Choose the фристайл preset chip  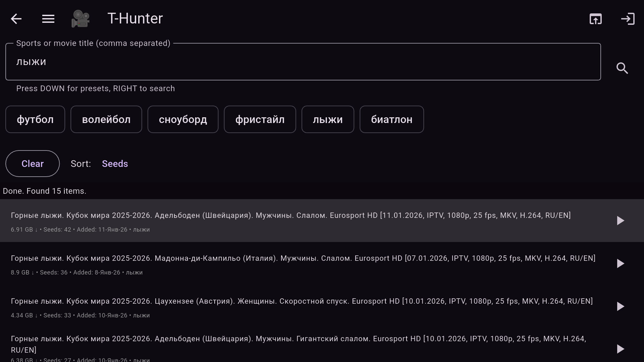pos(260,119)
